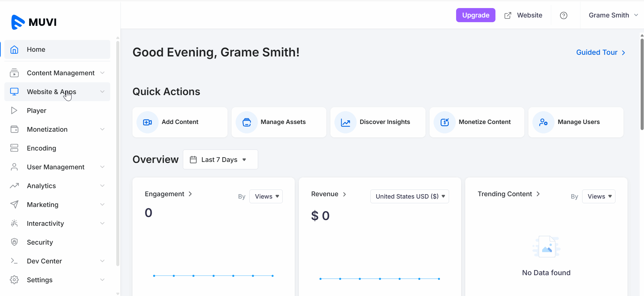Click the Security shield icon in sidebar
This screenshot has height=296, width=644.
pyautogui.click(x=14, y=242)
